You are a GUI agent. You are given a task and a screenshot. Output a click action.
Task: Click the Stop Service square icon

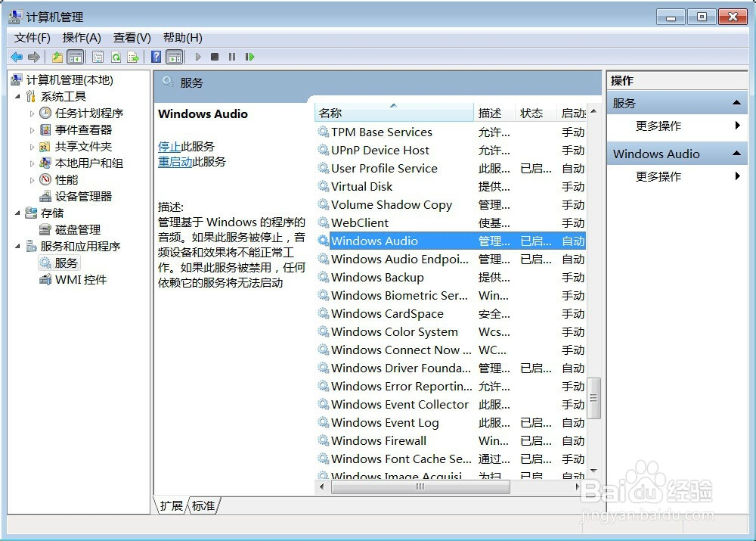[215, 57]
